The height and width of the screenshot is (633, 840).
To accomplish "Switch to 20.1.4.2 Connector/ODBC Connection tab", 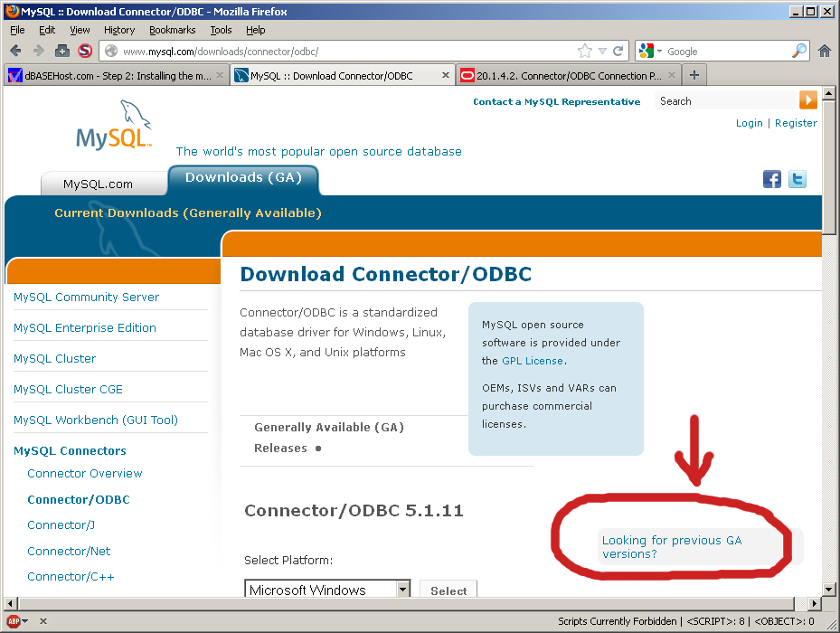I will tap(569, 75).
